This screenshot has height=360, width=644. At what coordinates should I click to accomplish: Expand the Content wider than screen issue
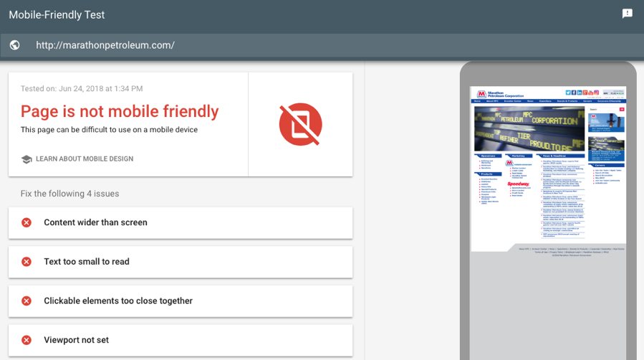tap(181, 223)
